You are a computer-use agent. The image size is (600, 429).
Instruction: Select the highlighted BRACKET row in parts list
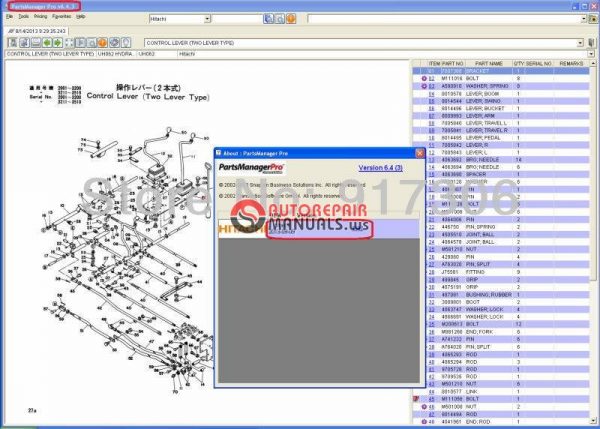[x=501, y=71]
